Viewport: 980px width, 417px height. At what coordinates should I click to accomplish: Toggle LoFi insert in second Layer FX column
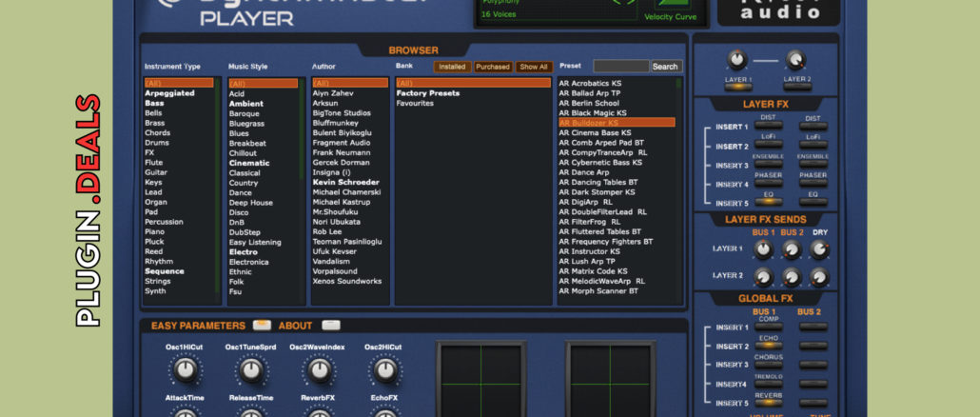point(813,145)
